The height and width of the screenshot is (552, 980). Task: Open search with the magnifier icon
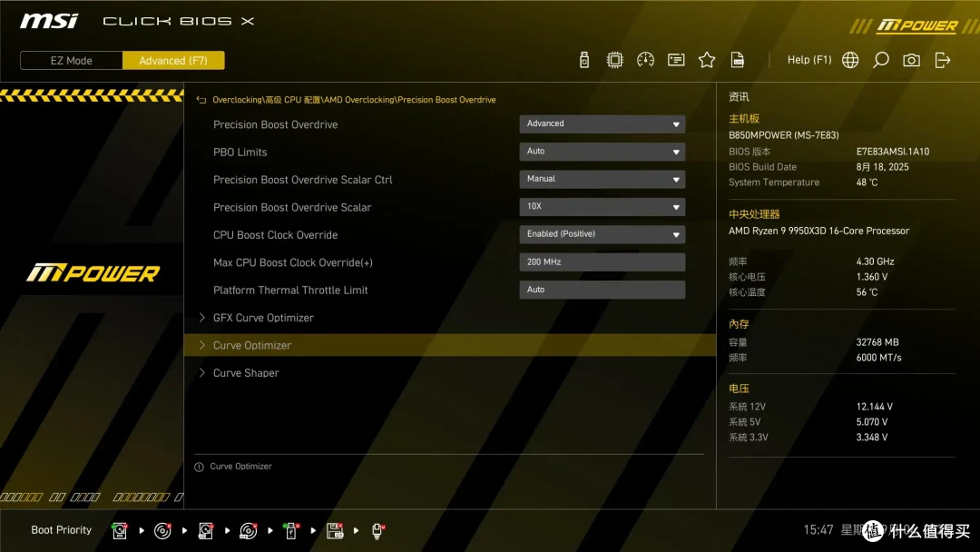(x=880, y=60)
